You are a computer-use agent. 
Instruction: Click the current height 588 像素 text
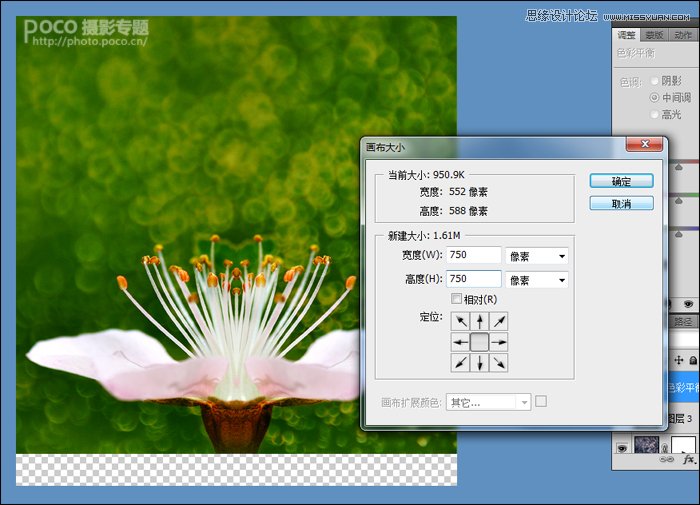coord(468,211)
